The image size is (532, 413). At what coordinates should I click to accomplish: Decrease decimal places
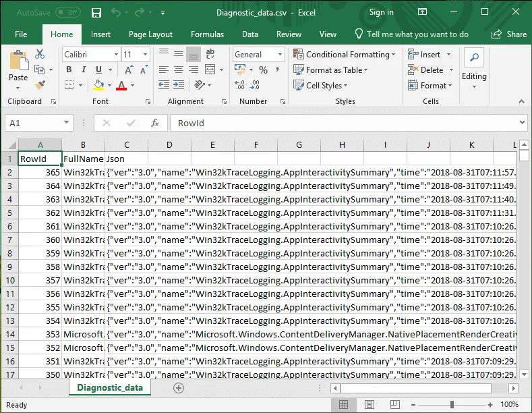(254, 85)
